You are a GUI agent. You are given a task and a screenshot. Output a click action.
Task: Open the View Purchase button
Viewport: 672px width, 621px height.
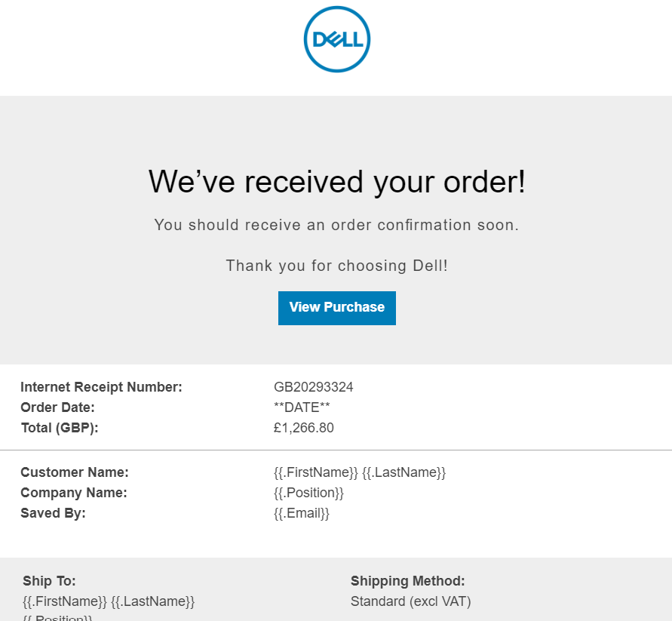pos(337,308)
